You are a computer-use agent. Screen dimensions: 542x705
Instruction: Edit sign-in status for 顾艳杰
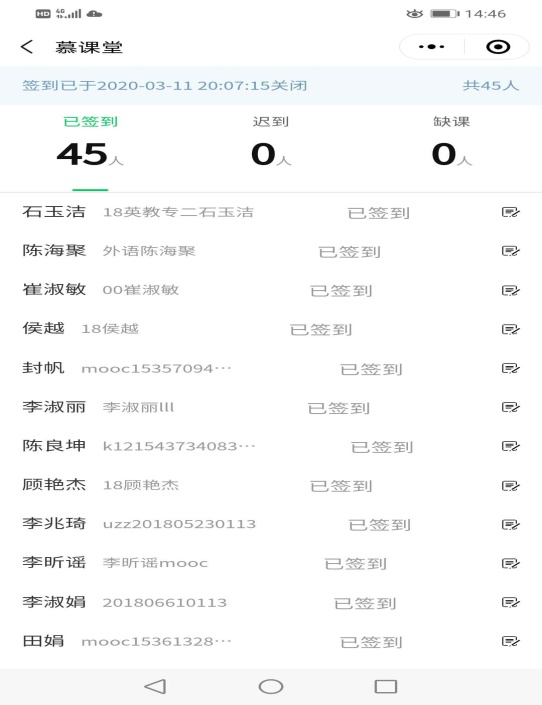pyautogui.click(x=511, y=486)
